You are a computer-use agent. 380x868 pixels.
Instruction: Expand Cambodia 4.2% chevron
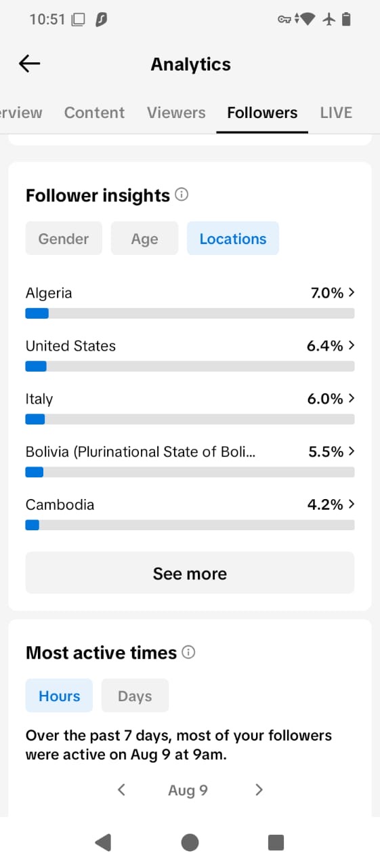[x=351, y=505]
